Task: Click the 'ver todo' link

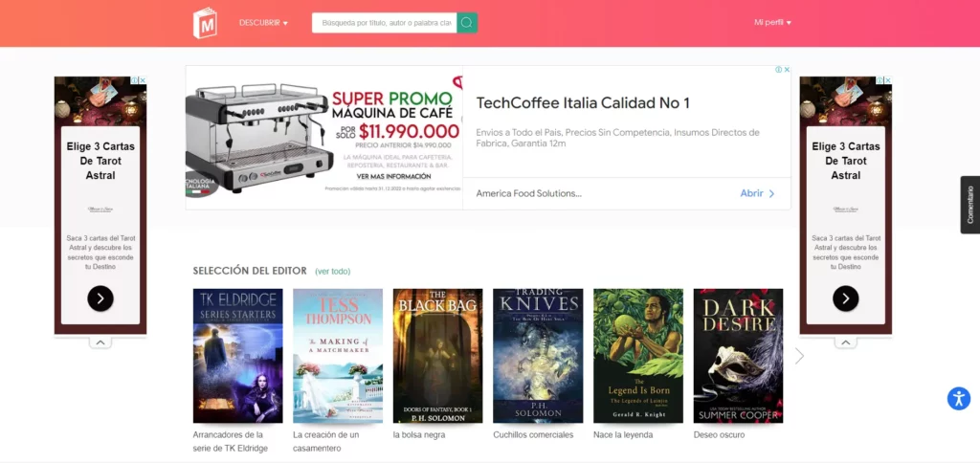Action: (332, 271)
